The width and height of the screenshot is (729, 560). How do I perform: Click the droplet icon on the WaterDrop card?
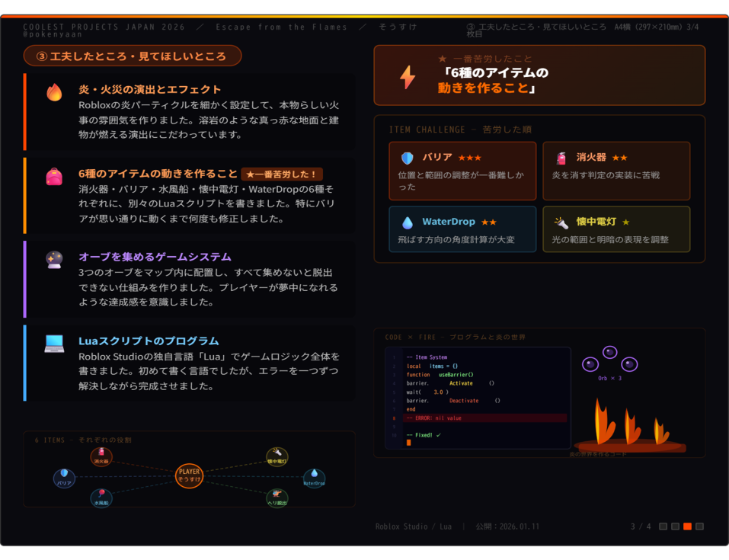(x=408, y=220)
